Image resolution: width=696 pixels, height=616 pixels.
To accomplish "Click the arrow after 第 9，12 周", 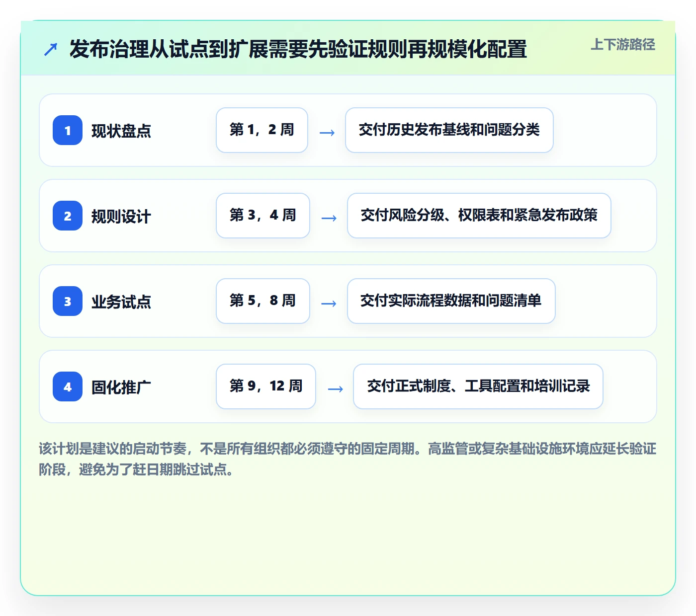I will [x=335, y=389].
